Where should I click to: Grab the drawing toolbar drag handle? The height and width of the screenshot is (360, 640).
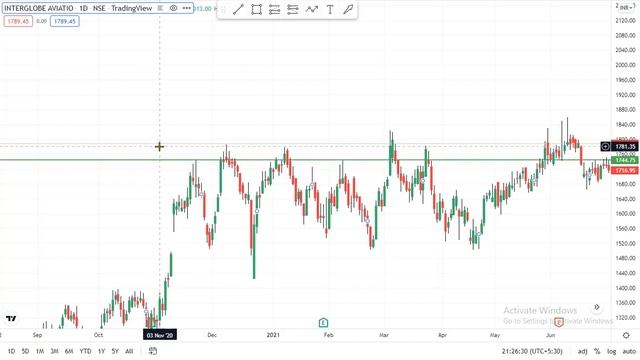tap(223, 9)
